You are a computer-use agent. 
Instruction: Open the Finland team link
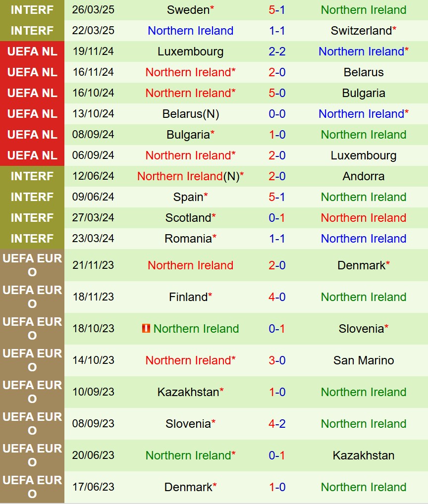[x=188, y=297]
